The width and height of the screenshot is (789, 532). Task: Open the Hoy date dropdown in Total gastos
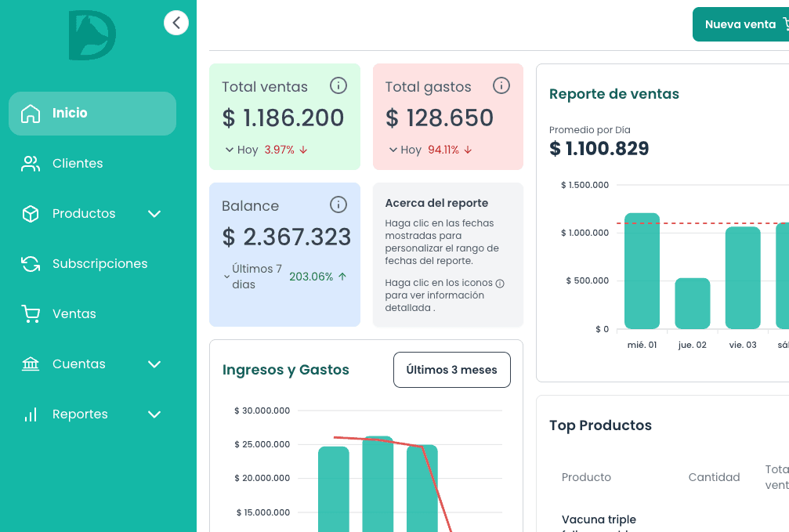pyautogui.click(x=405, y=150)
